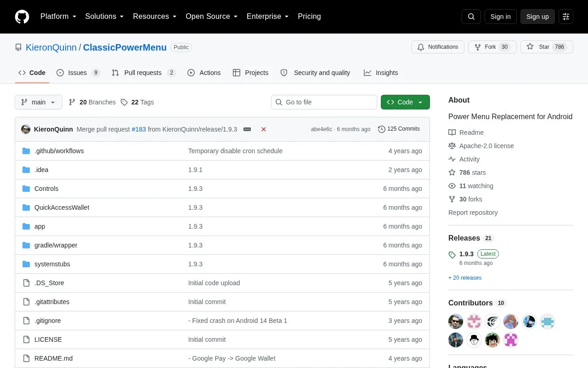Click the tag icon beside release 1.9.3
This screenshot has width=588, height=368.
(x=452, y=254)
